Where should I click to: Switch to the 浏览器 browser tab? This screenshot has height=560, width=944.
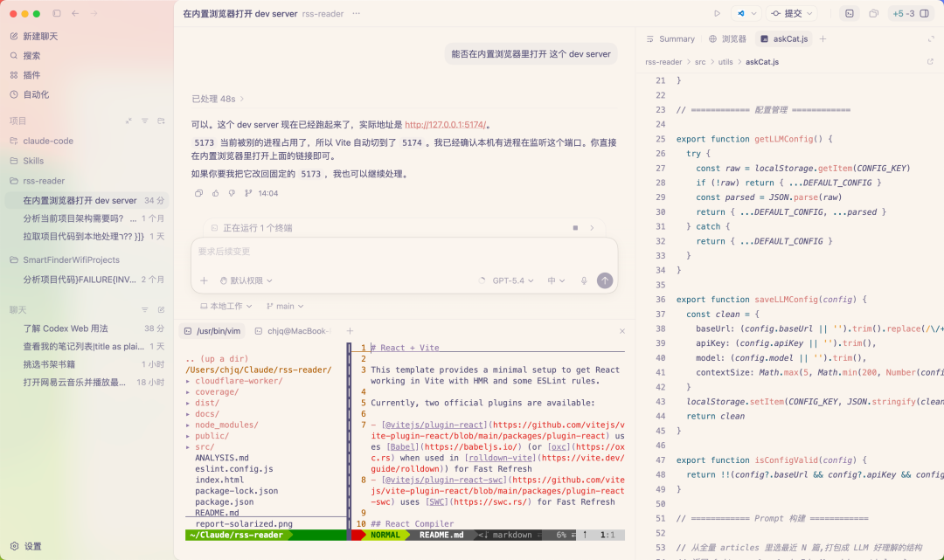click(727, 39)
